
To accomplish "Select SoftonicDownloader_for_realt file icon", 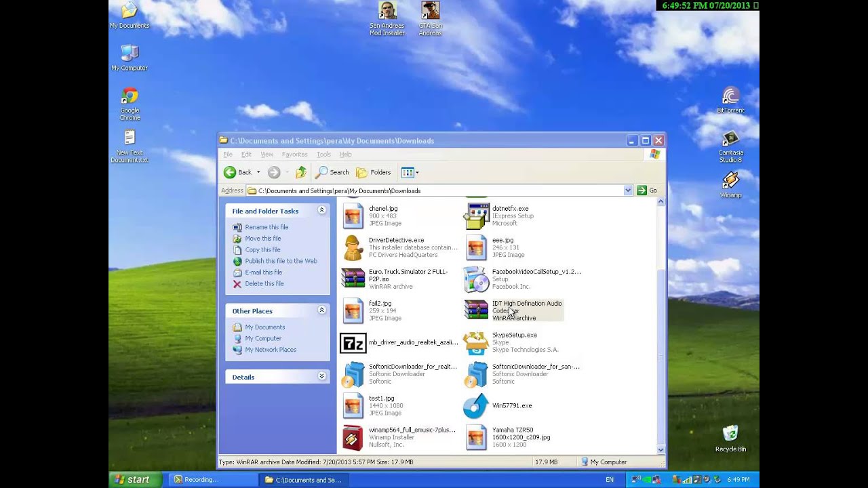I will pos(353,373).
